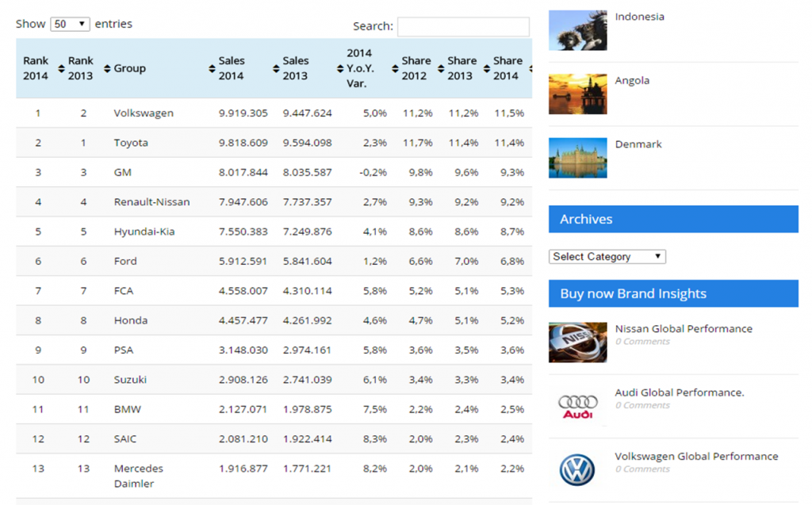
Task: Click the sales value 4.261.992
Action: 307,320
